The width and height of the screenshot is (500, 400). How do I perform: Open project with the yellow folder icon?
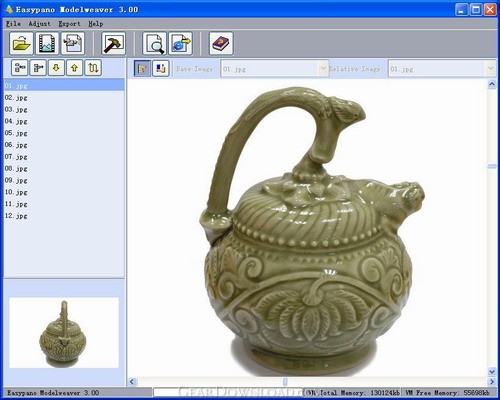pyautogui.click(x=21, y=43)
